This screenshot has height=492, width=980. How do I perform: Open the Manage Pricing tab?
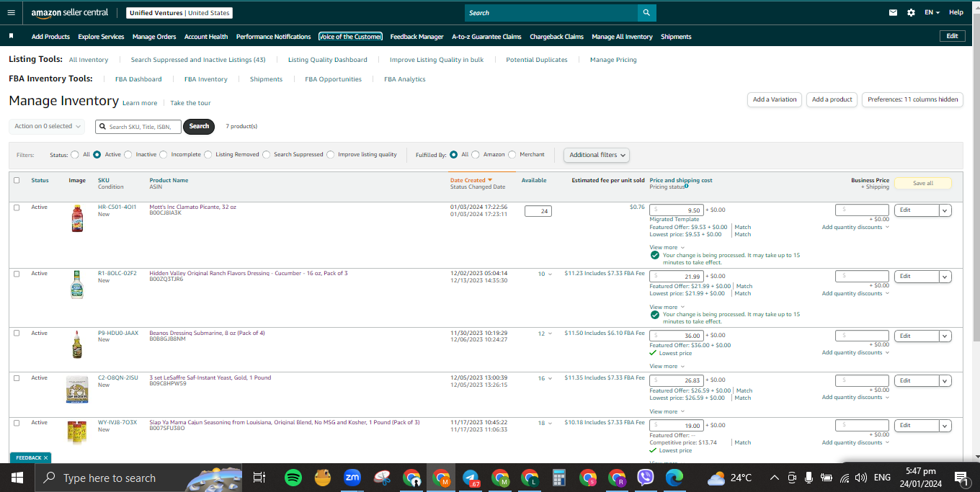coord(613,60)
